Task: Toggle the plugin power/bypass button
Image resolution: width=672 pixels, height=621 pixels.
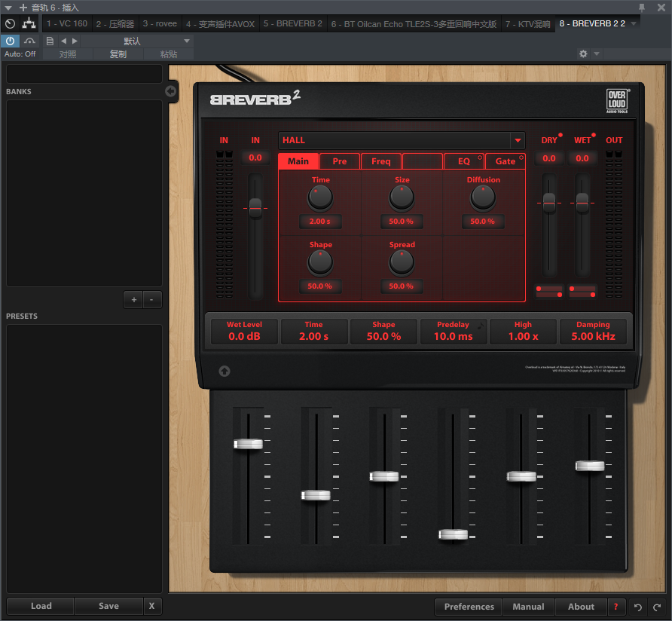Action: point(10,41)
